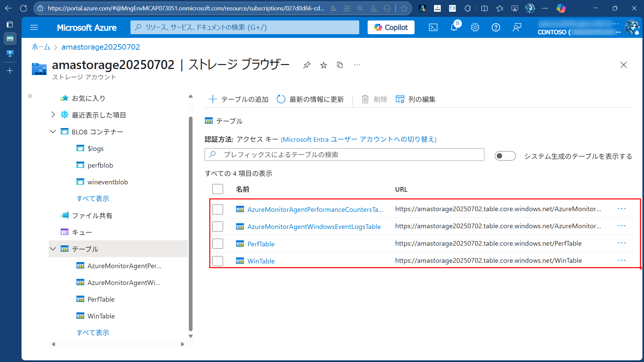This screenshot has height=362, width=644.
Task: Check the AzureMonitorAgentPerformanceCountersTa... row checkbox
Action: (218, 209)
